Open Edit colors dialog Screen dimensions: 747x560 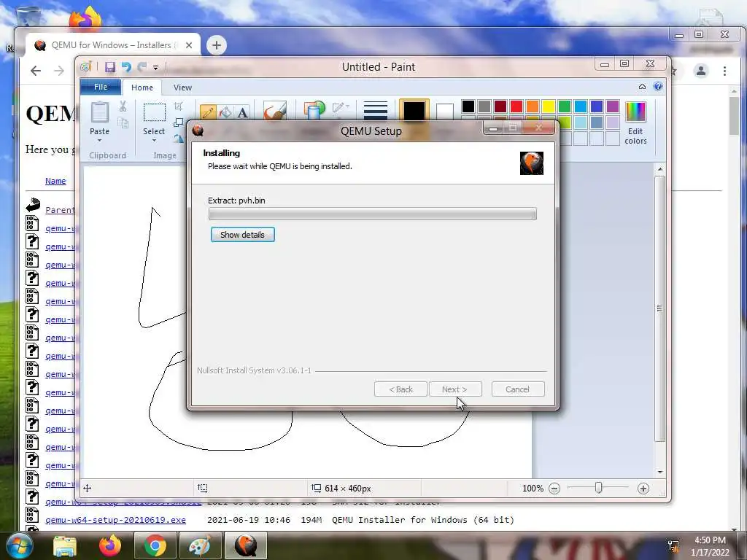click(635, 122)
